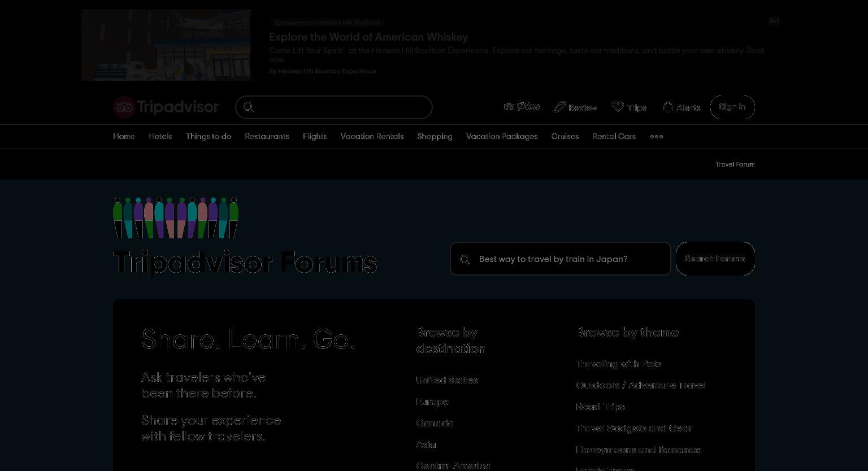Click the Heaven Hill ad image

click(166, 45)
